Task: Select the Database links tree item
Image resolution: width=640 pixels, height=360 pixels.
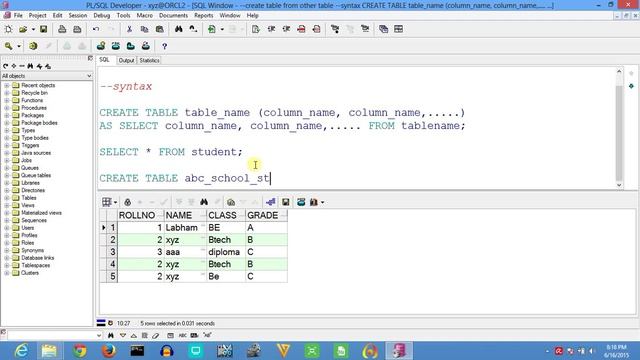Action: (38, 258)
